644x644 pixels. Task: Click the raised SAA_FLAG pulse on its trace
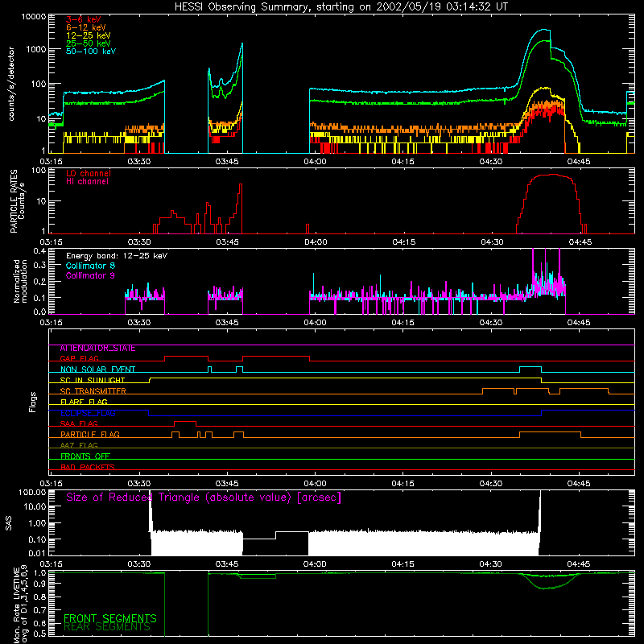(185, 422)
